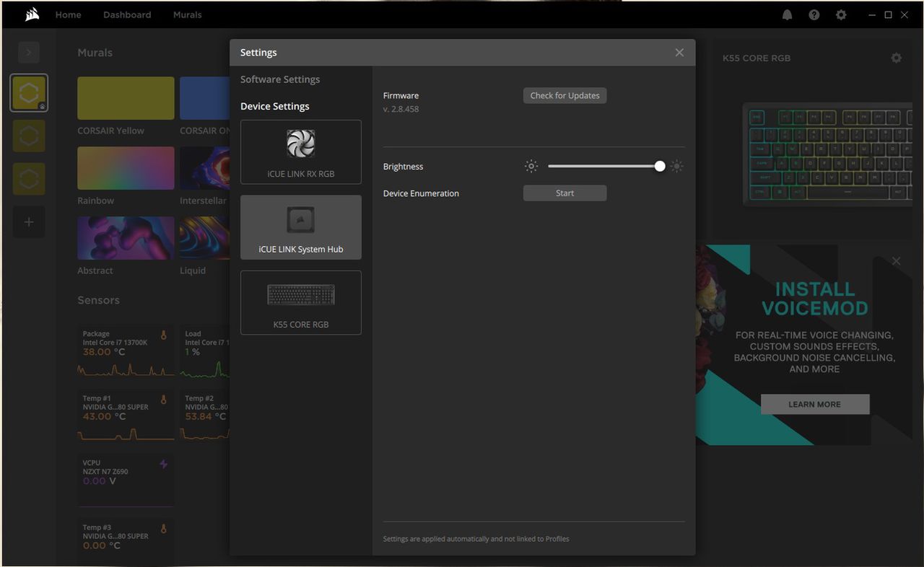Open the CPU Package temperature sensor card
The image size is (924, 567).
pyautogui.click(x=126, y=352)
